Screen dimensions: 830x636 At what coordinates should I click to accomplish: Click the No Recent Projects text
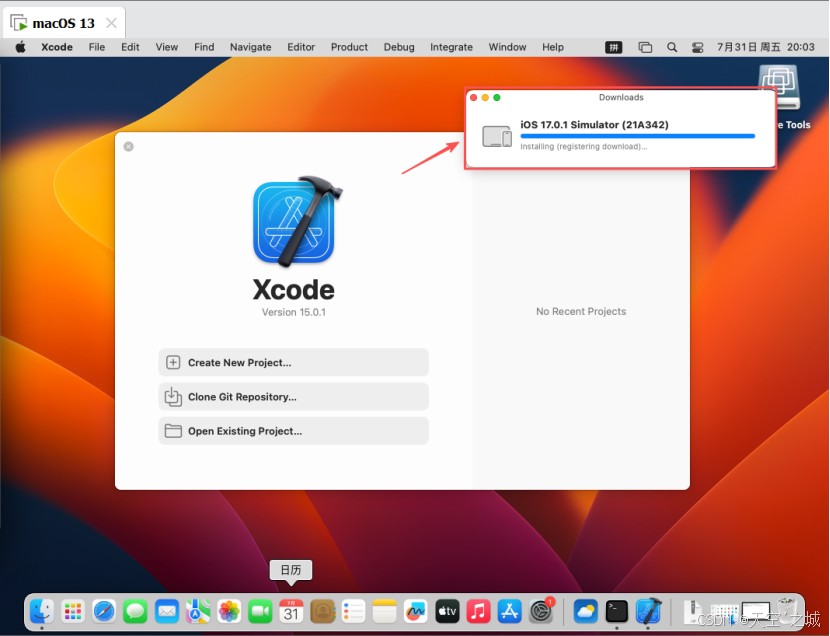581,312
